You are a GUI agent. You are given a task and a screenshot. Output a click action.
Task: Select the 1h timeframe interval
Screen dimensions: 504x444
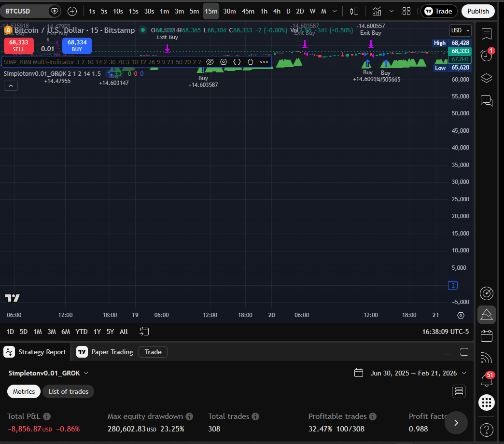point(264,11)
